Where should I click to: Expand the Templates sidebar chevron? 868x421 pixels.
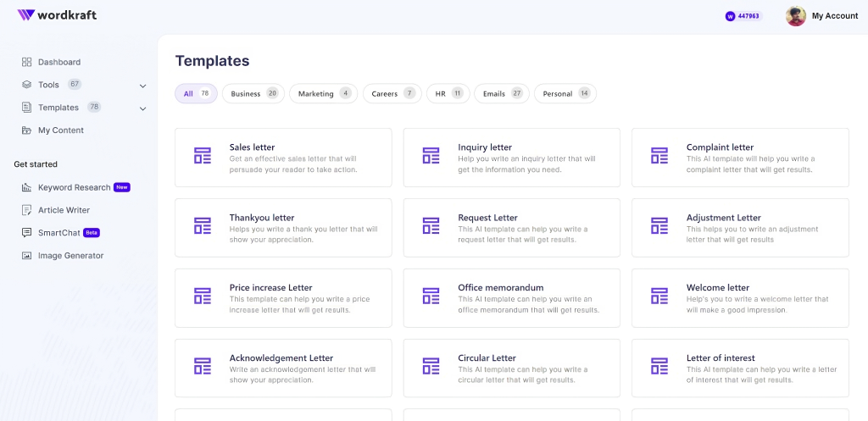click(x=142, y=108)
